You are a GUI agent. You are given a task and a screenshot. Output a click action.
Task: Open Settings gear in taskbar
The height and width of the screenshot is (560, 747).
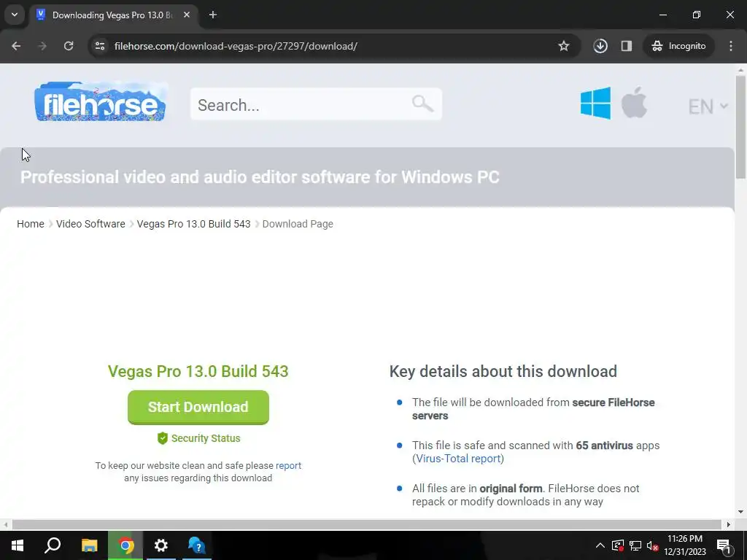pyautogui.click(x=161, y=545)
